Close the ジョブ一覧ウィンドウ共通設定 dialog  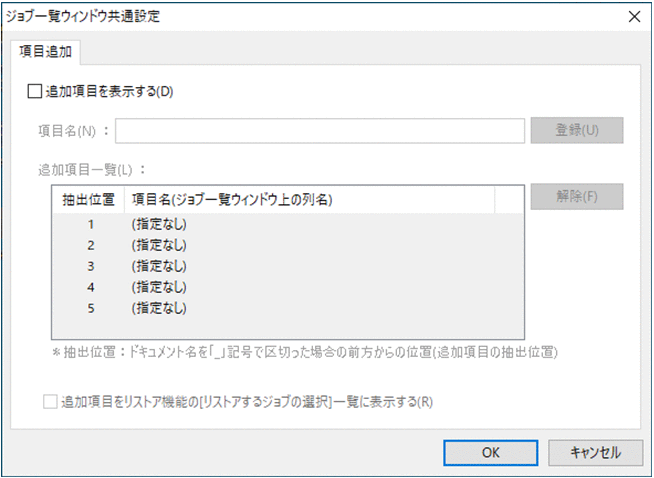(x=632, y=16)
